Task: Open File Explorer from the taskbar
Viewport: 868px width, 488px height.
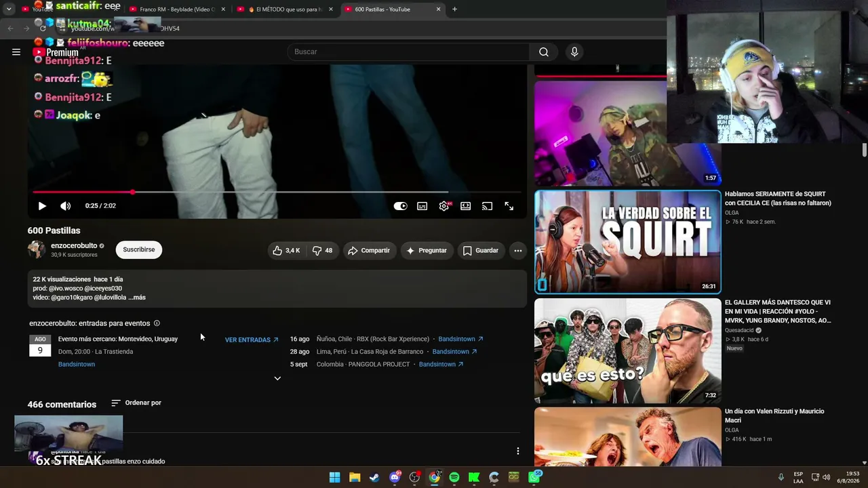Action: click(355, 477)
